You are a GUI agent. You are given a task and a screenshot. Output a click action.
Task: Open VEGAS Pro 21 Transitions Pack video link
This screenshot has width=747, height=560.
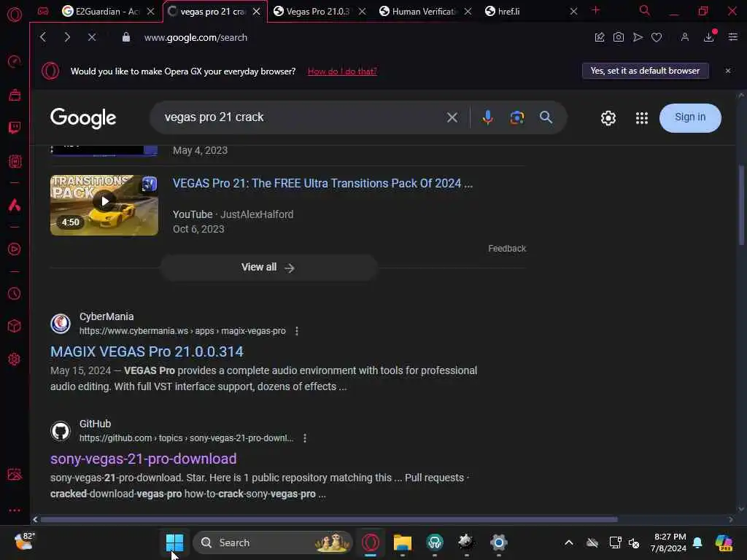(x=322, y=183)
